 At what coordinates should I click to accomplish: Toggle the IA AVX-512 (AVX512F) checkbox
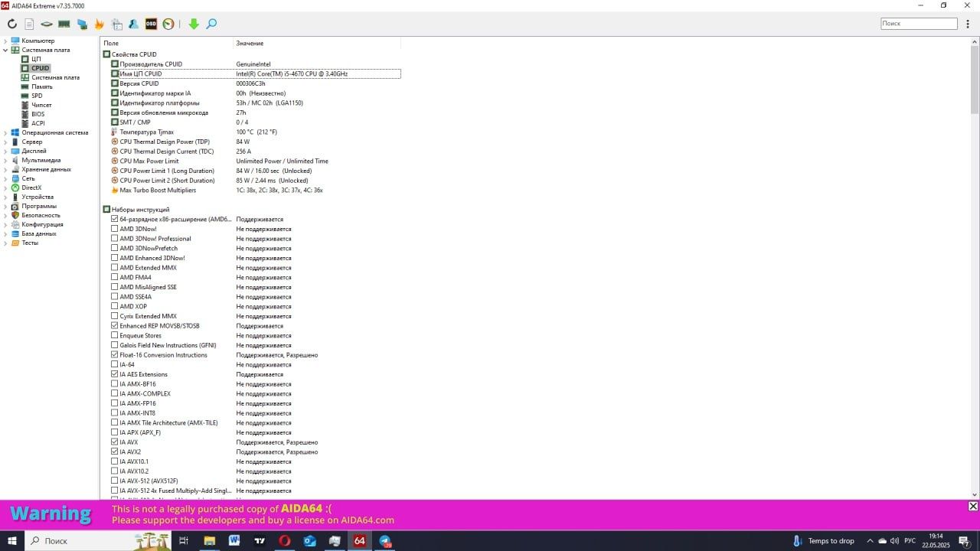coord(114,481)
